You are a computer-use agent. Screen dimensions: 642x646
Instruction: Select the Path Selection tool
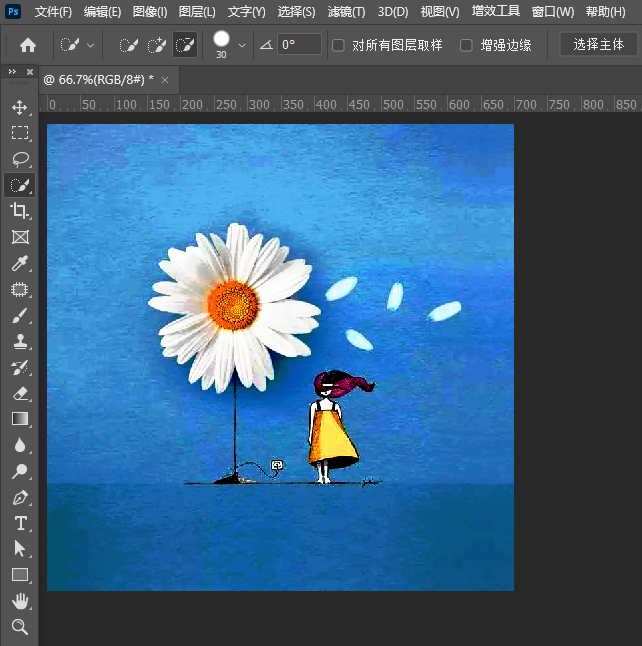(20, 549)
